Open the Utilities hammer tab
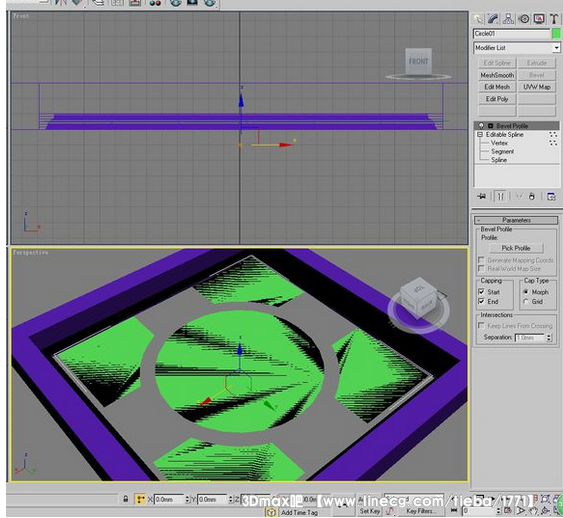 [x=554, y=19]
